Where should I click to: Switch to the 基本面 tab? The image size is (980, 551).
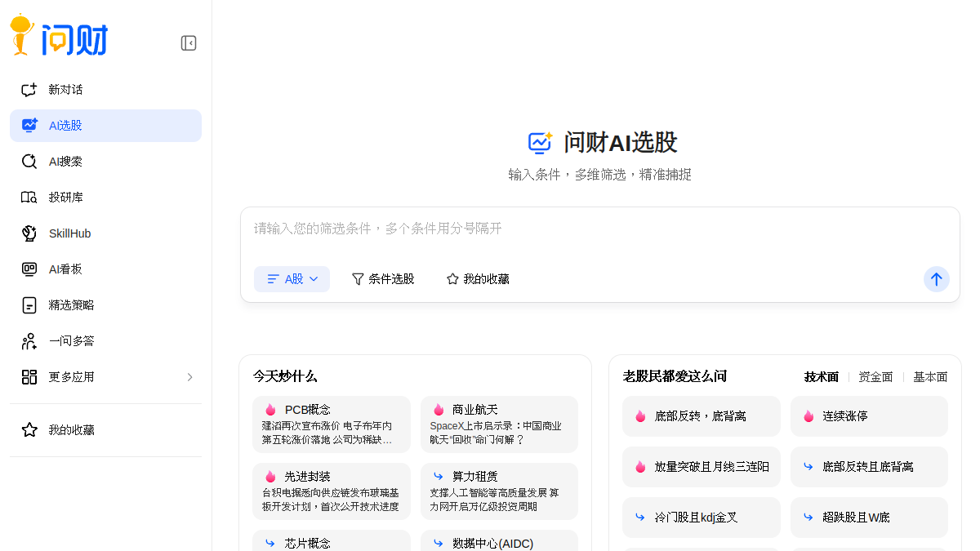pyautogui.click(x=930, y=377)
